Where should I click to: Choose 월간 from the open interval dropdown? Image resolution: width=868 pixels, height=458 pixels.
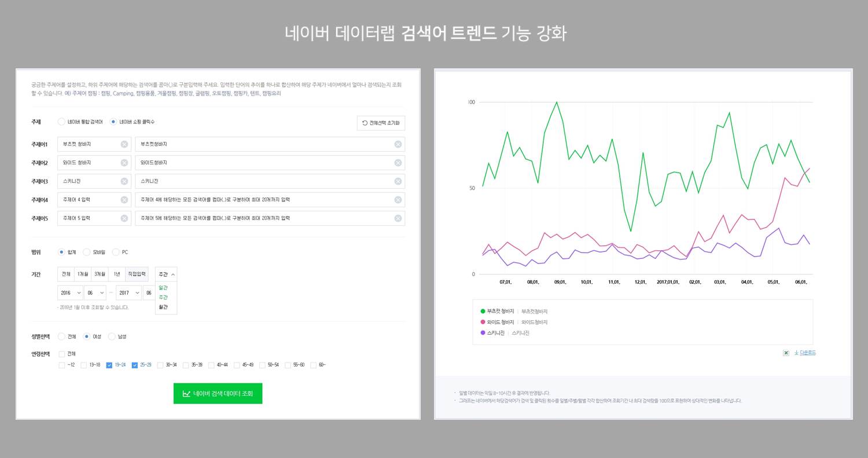(163, 307)
